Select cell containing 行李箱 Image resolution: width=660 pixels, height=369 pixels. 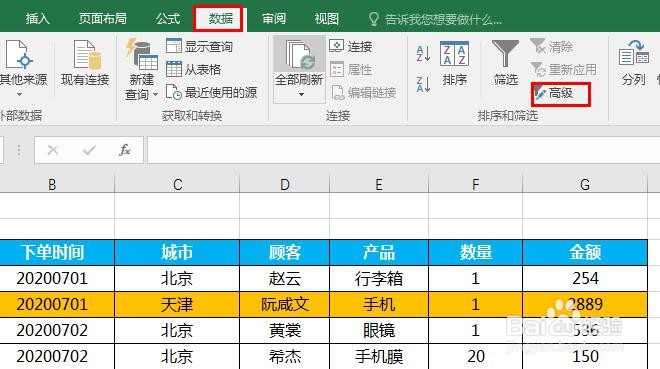pyautogui.click(x=379, y=279)
